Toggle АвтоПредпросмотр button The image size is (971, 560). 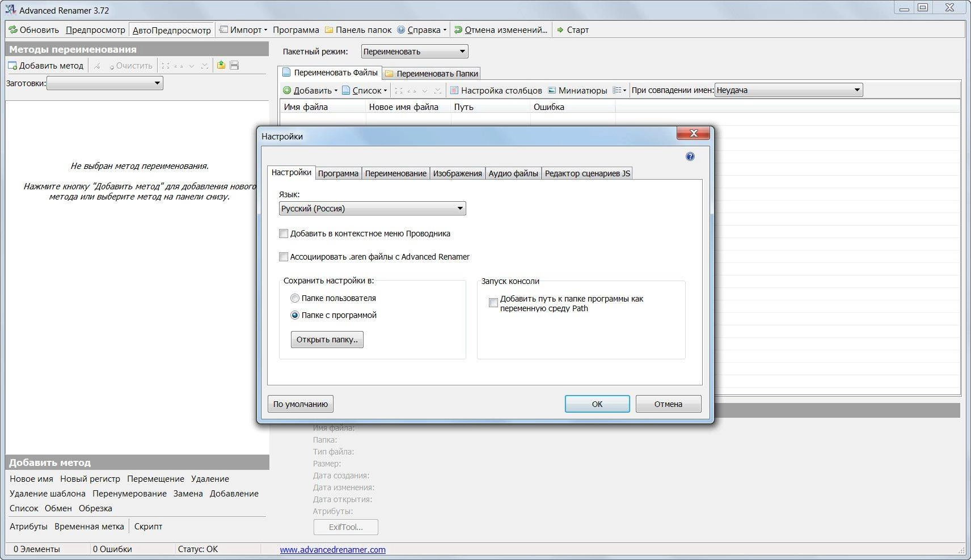[172, 30]
